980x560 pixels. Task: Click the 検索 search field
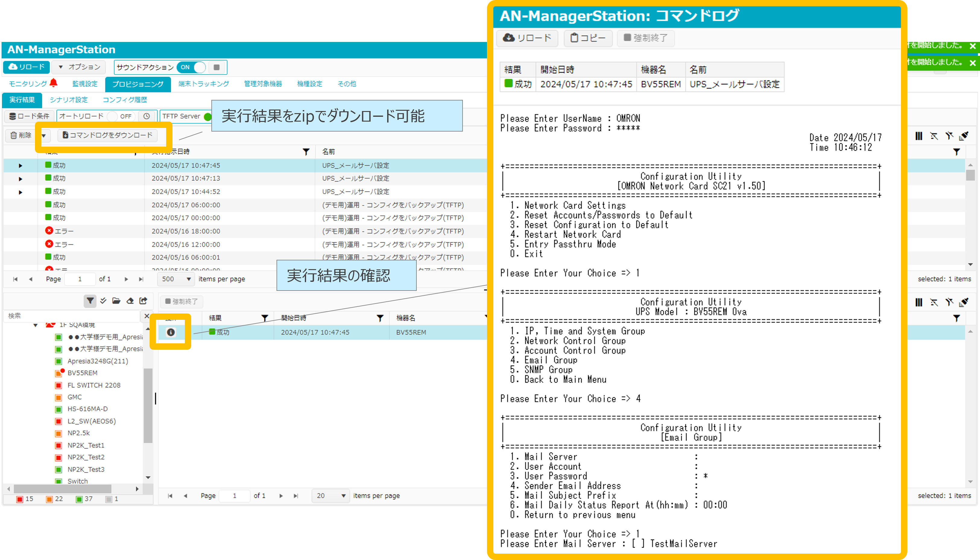point(72,316)
